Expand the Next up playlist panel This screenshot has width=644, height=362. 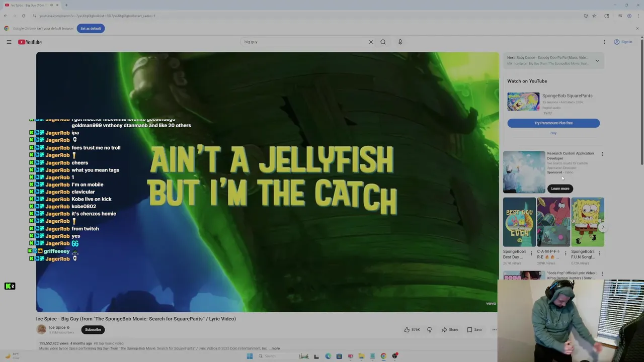[597, 61]
